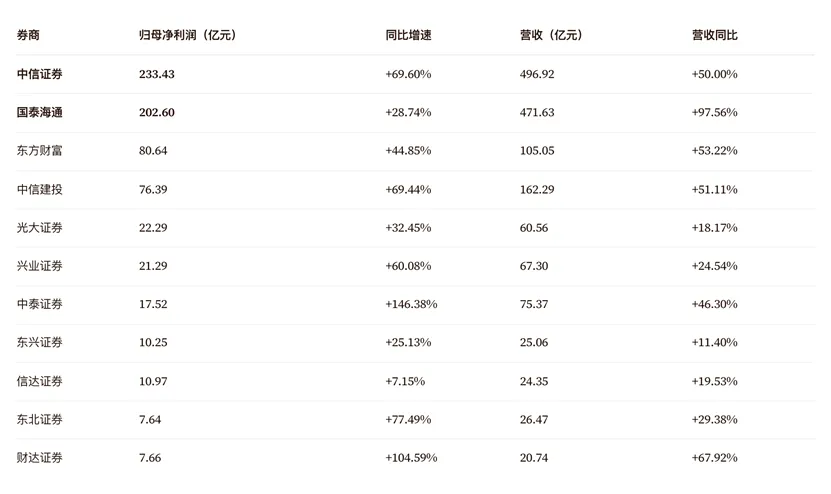
Task: Click the 财达证券 company name
Action: click(x=40, y=457)
